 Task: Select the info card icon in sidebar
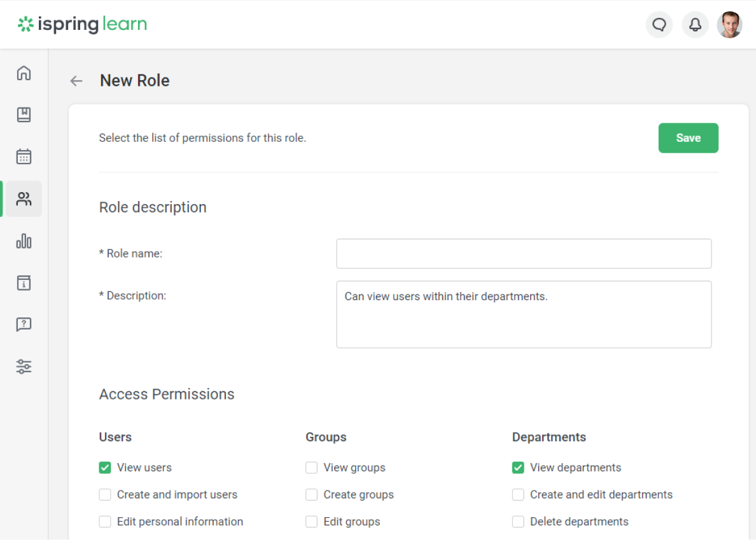[24, 282]
